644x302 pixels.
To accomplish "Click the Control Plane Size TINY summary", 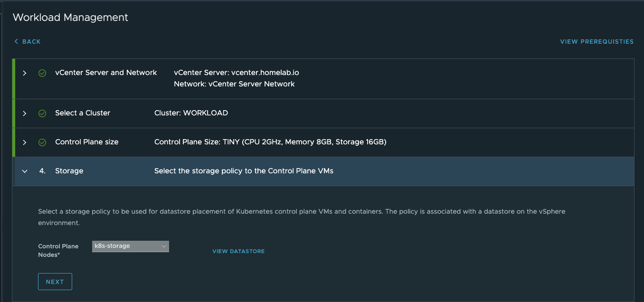I will (x=270, y=142).
